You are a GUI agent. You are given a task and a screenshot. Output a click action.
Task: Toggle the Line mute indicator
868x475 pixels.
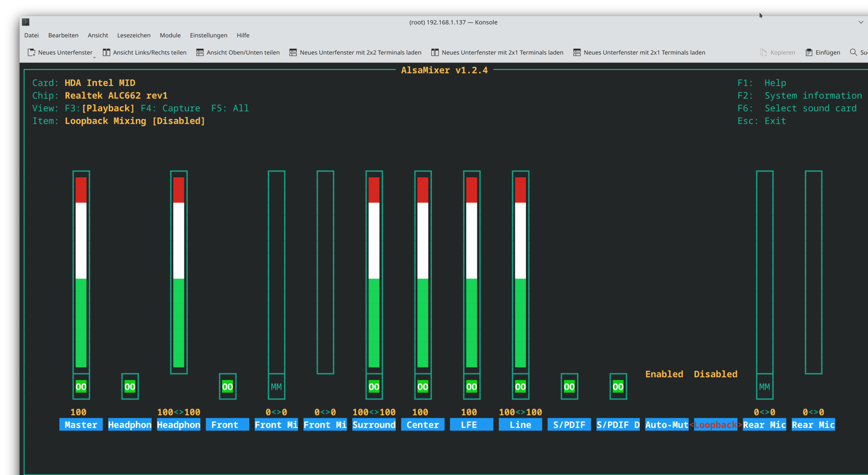pos(520,387)
